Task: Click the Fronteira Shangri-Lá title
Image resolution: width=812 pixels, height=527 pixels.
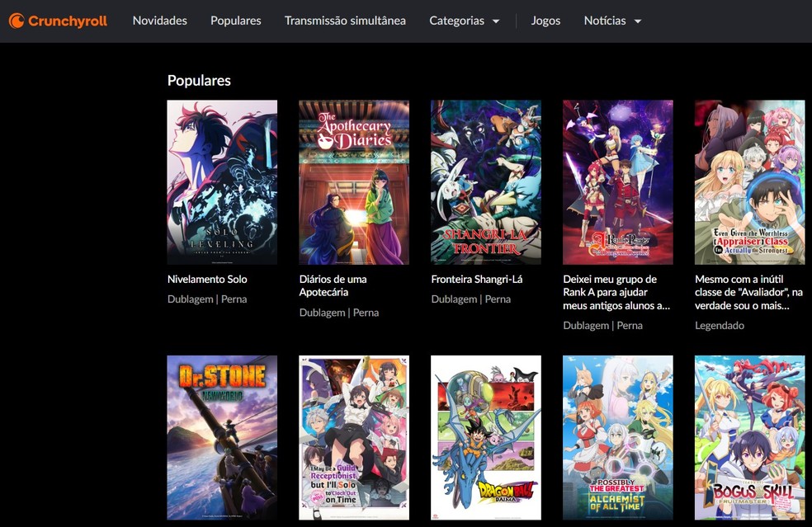Action: (477, 279)
